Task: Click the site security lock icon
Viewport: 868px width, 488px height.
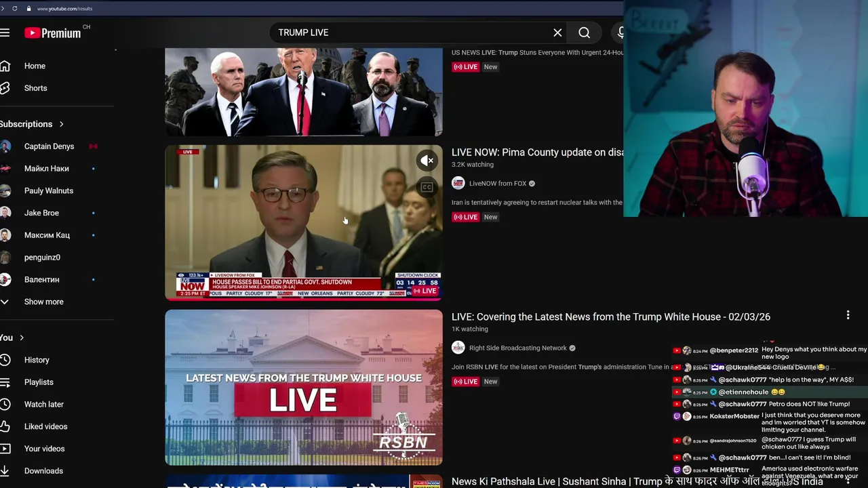Action: (28, 8)
